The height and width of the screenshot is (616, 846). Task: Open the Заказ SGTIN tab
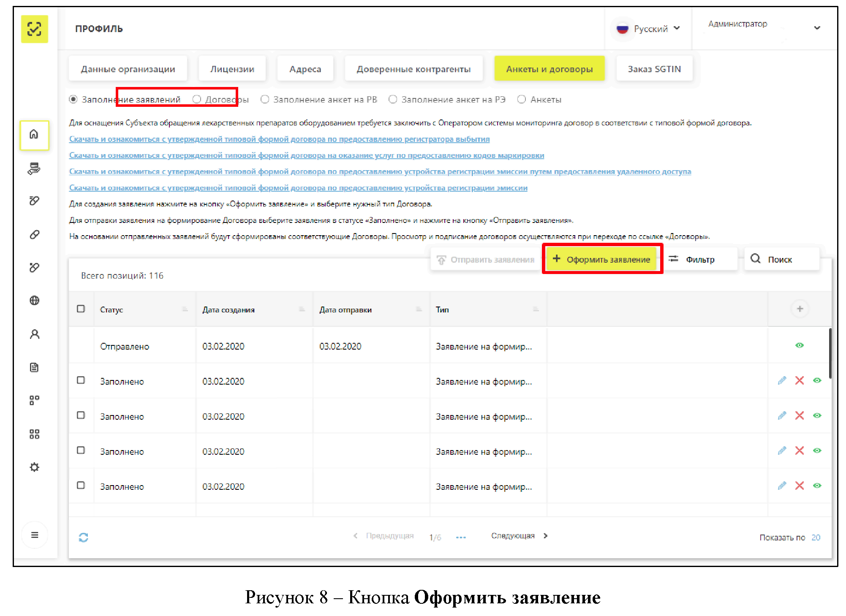[x=654, y=69]
